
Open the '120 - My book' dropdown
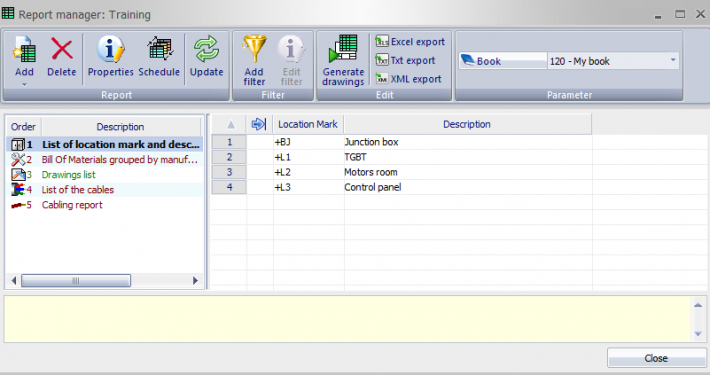(613, 61)
